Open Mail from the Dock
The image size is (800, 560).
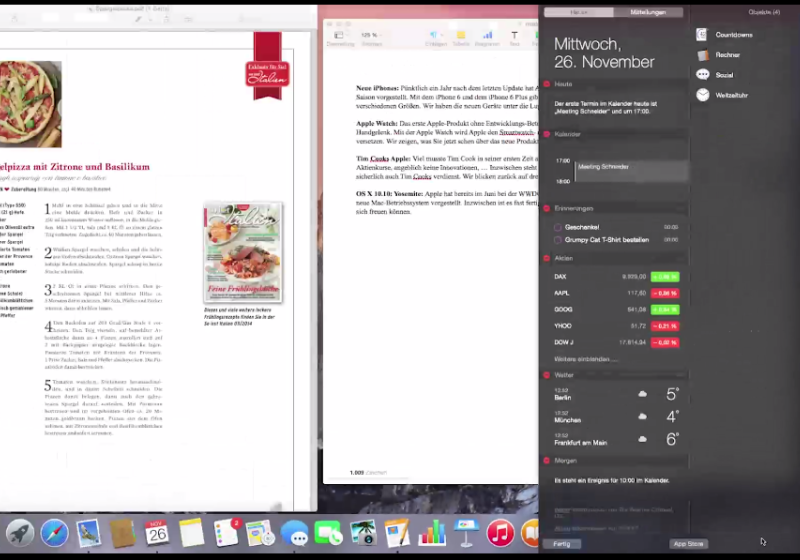tap(88, 533)
